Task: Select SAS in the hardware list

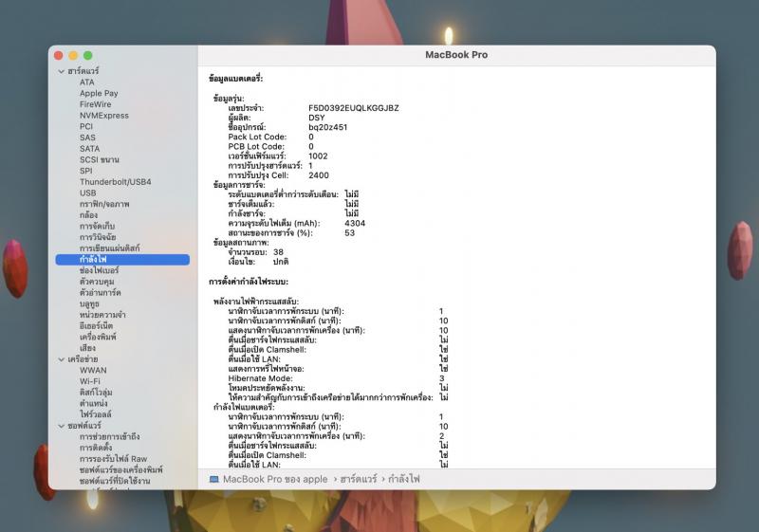Action: pos(87,138)
